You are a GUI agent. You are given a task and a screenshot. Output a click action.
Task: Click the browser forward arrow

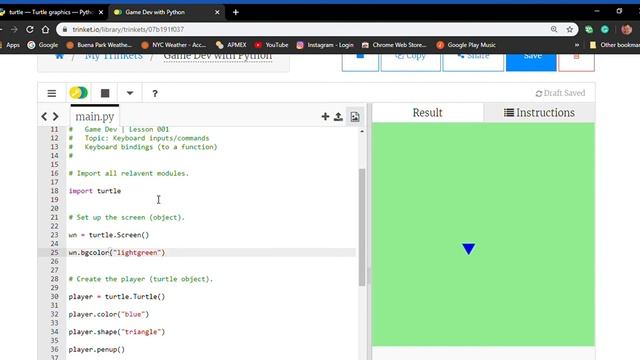click(14, 29)
